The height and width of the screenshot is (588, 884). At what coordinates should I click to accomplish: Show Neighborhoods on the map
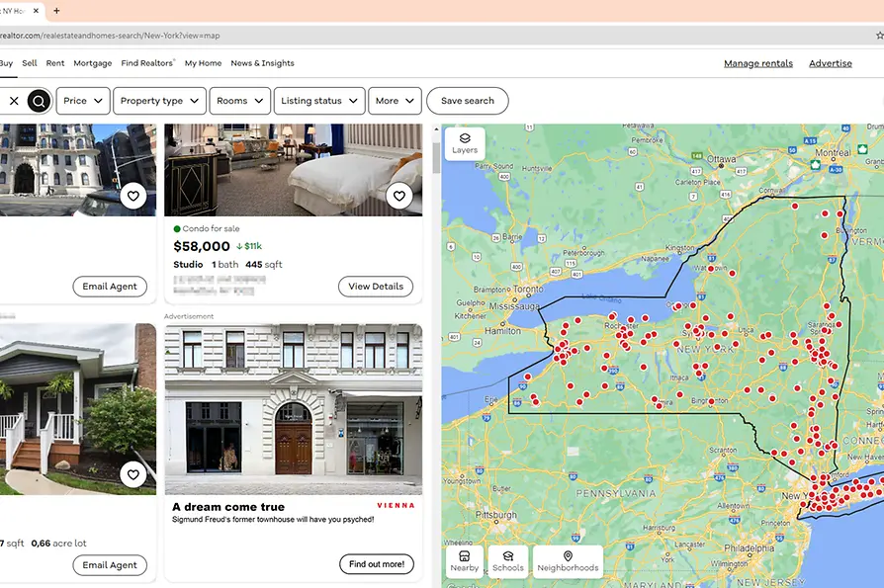pos(568,561)
